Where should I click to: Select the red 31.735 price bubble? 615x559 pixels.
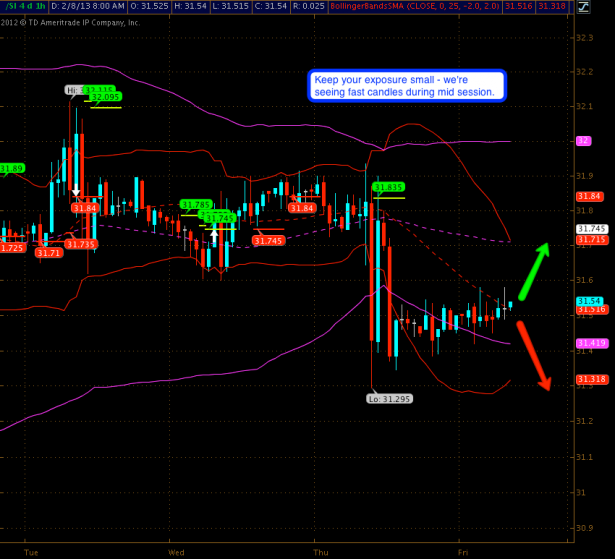(81, 244)
